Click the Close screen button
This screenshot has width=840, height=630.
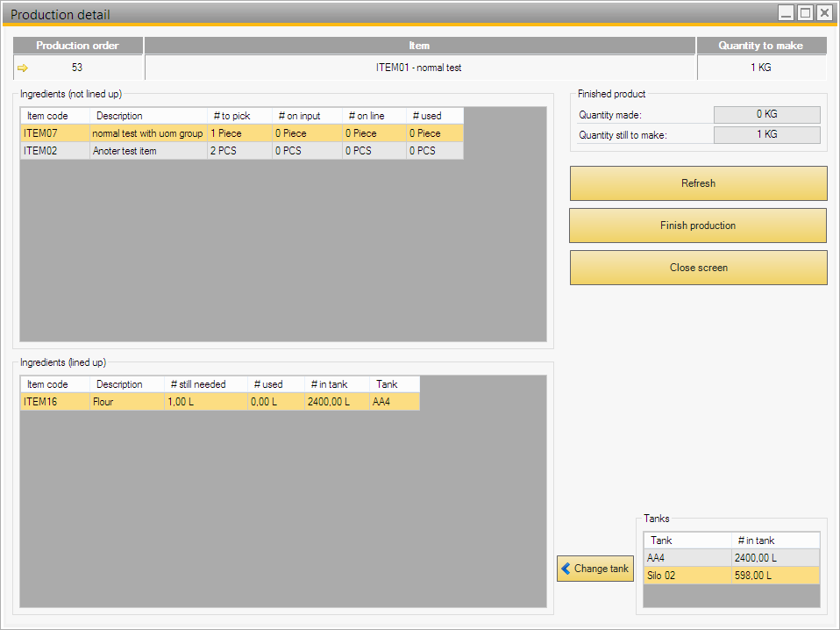point(698,268)
